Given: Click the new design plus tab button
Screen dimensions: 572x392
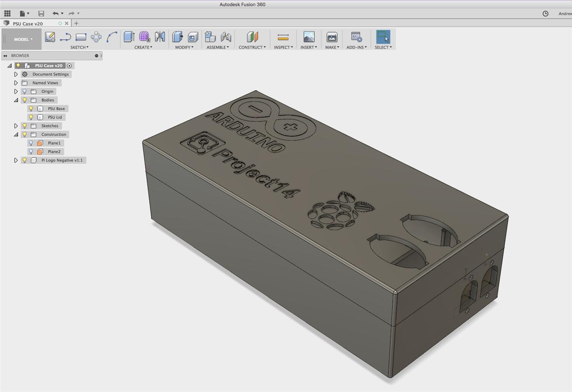Looking at the screenshot, I should [x=76, y=24].
